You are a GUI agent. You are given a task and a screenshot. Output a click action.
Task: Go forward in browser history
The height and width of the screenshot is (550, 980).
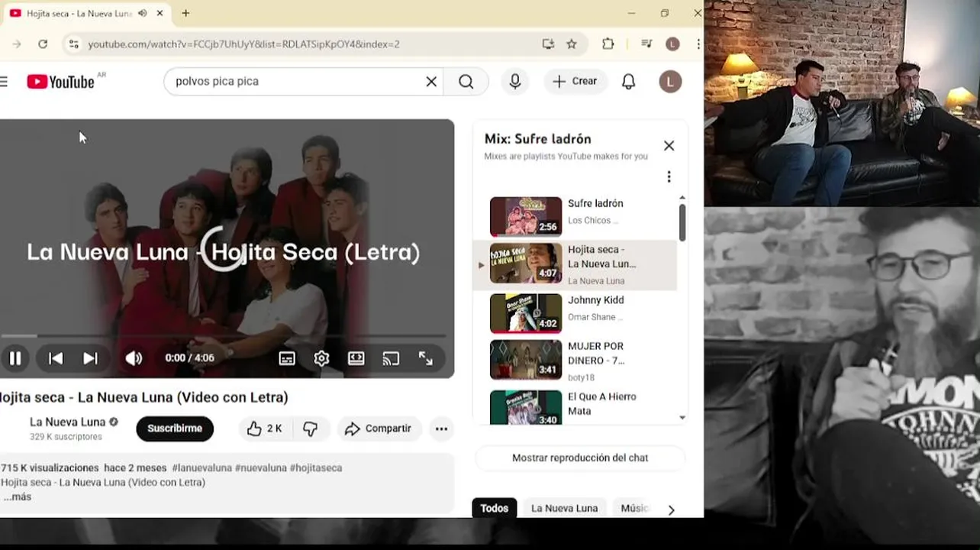16,44
